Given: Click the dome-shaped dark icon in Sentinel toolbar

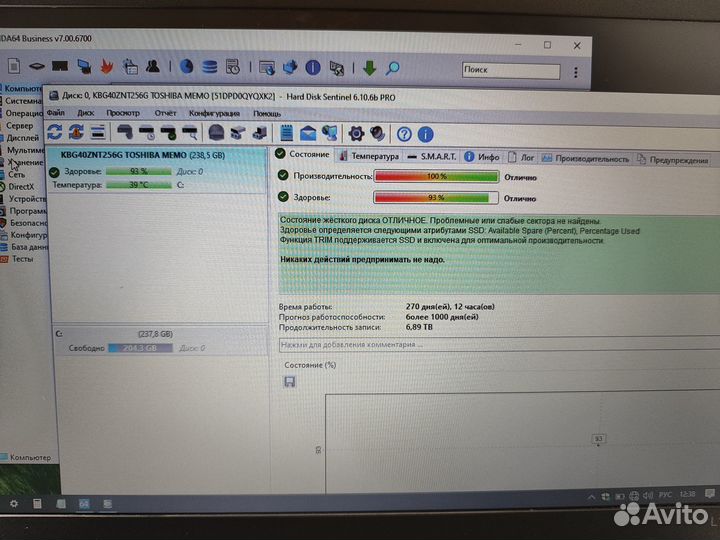Looking at the screenshot, I should (x=216, y=133).
